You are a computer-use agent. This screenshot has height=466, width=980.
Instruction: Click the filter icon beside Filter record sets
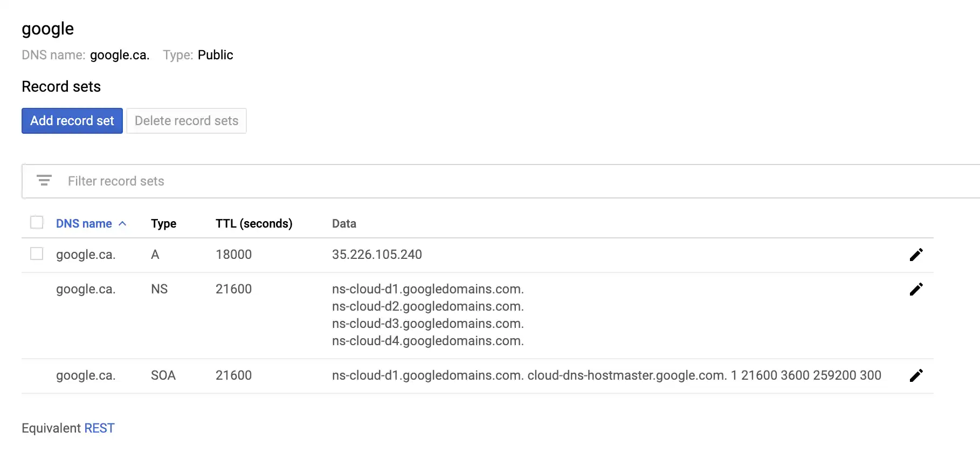tap(44, 181)
